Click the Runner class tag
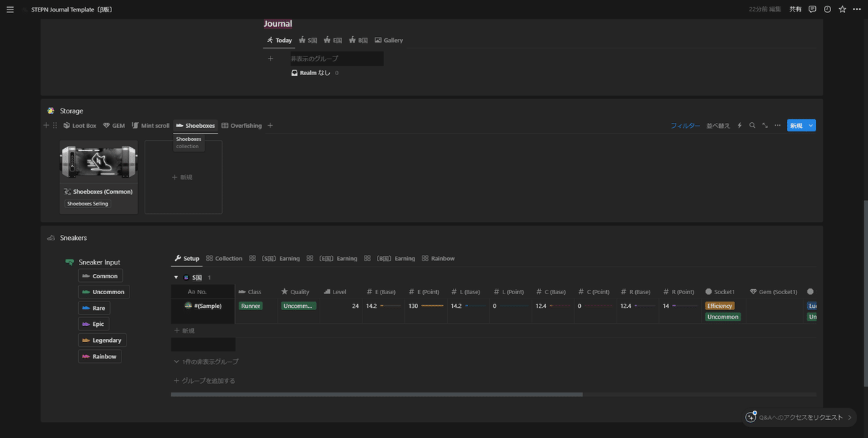 tap(250, 306)
